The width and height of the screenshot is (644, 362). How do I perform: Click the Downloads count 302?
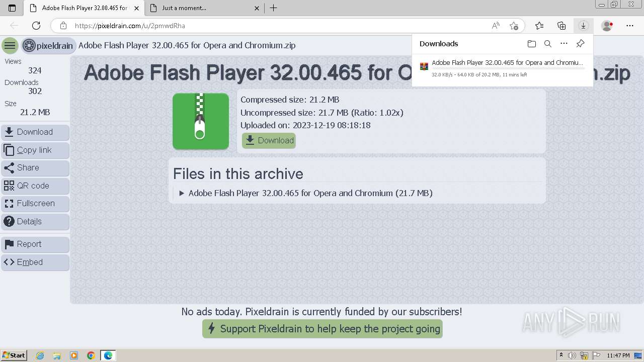35,91
